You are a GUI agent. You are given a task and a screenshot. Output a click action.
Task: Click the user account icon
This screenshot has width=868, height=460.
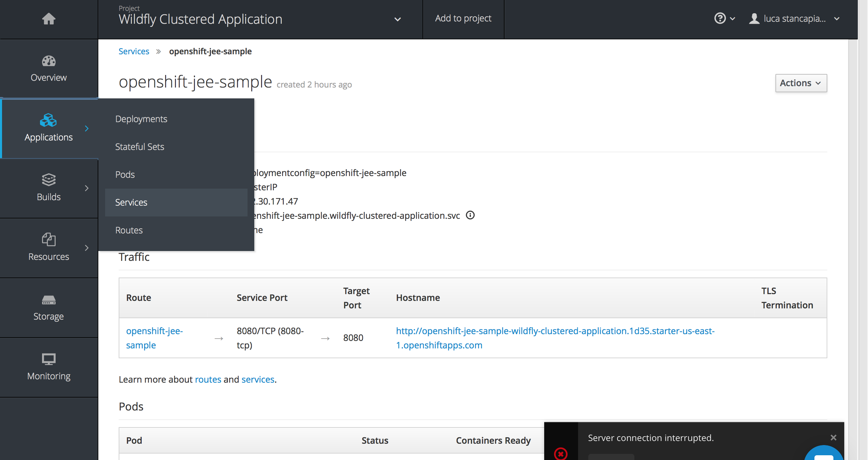[x=753, y=18]
